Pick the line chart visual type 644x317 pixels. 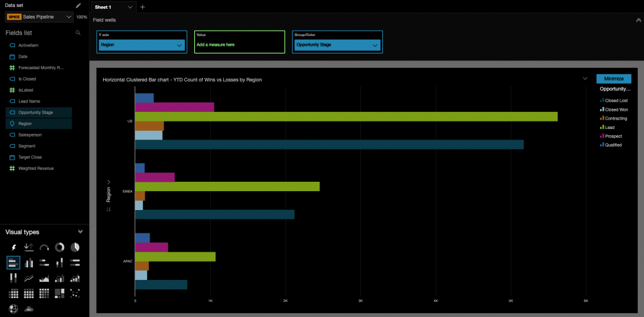tap(29, 277)
